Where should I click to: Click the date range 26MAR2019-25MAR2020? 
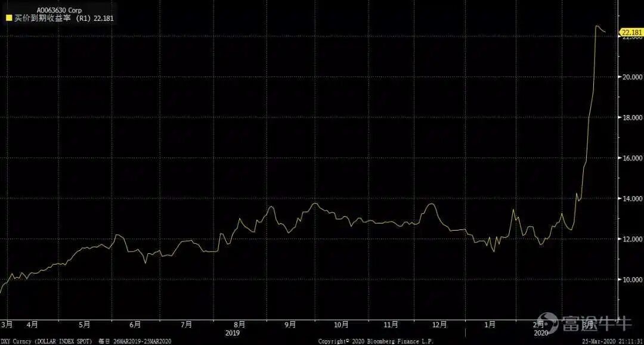142,341
